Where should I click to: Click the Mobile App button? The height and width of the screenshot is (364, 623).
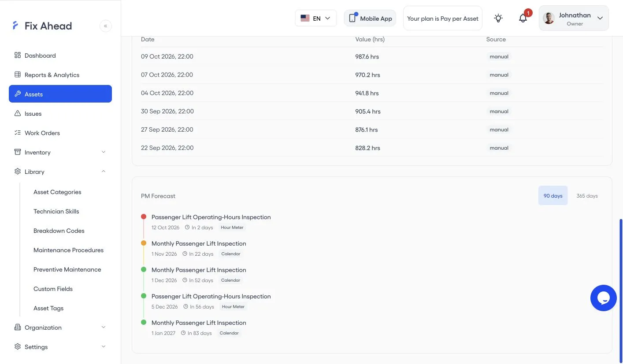(370, 18)
